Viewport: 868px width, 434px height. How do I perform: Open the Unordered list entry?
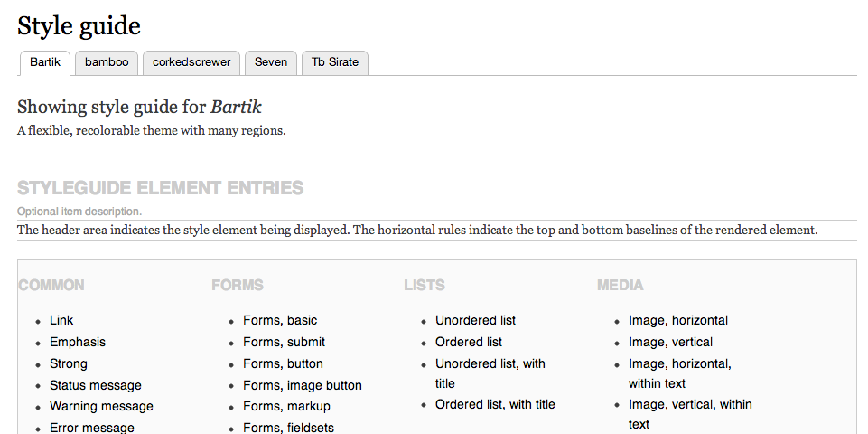point(475,320)
